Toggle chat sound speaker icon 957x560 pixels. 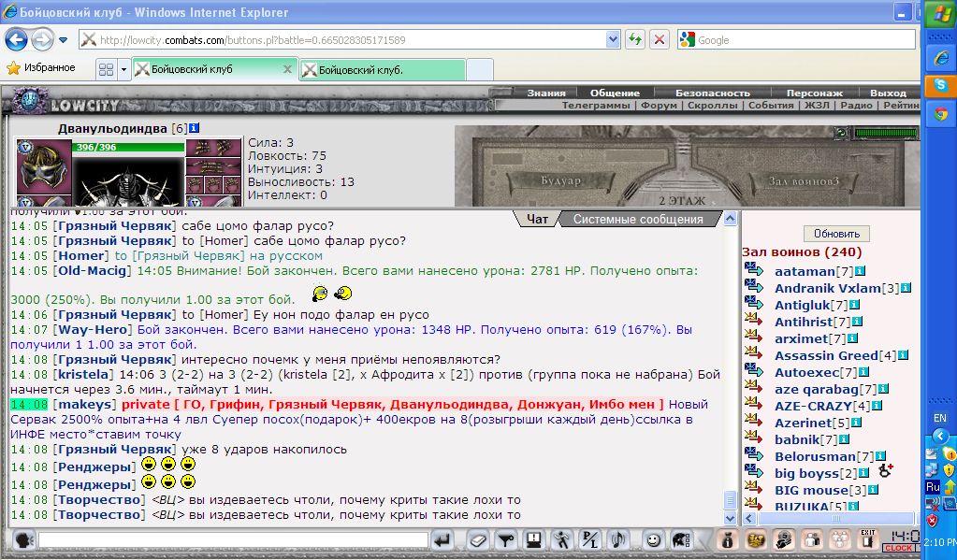tap(618, 539)
